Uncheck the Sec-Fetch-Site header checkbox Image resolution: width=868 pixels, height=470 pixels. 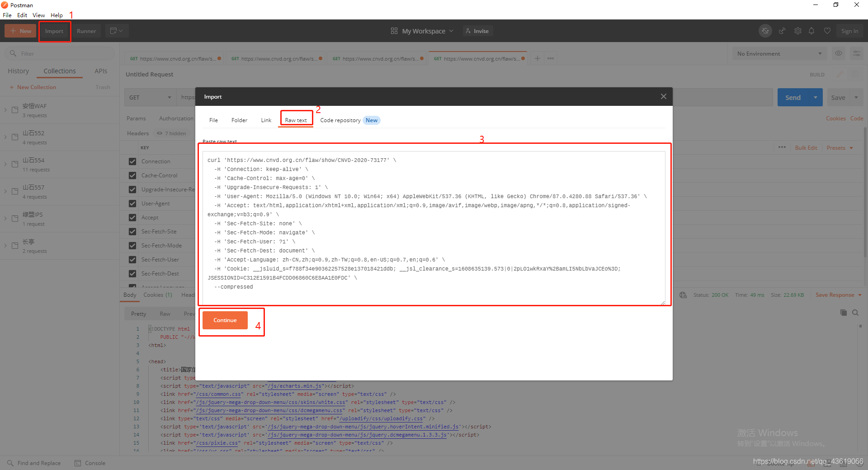tap(132, 232)
